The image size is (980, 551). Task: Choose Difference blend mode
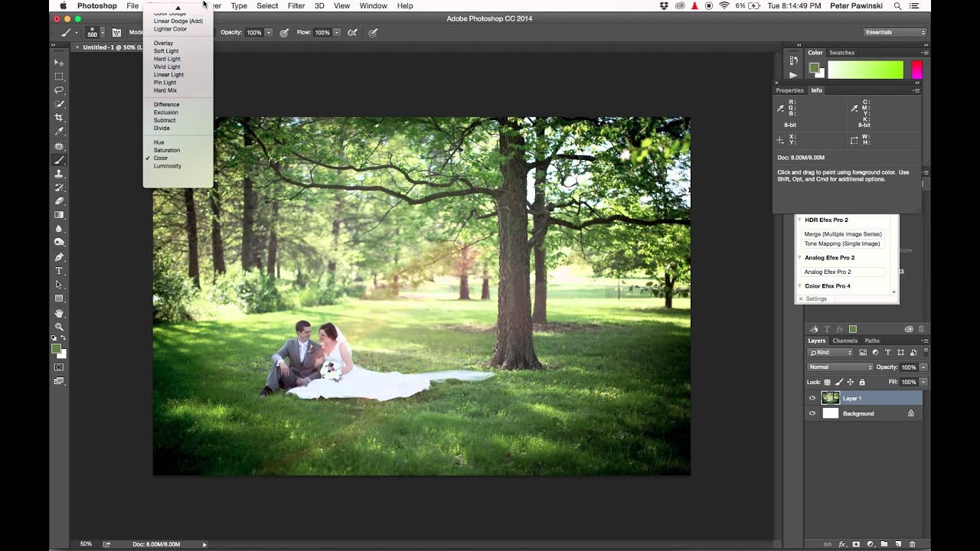(166, 105)
